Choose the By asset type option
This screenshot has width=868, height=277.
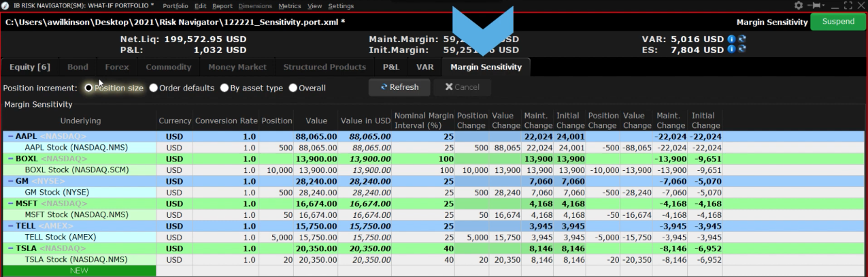[224, 88]
